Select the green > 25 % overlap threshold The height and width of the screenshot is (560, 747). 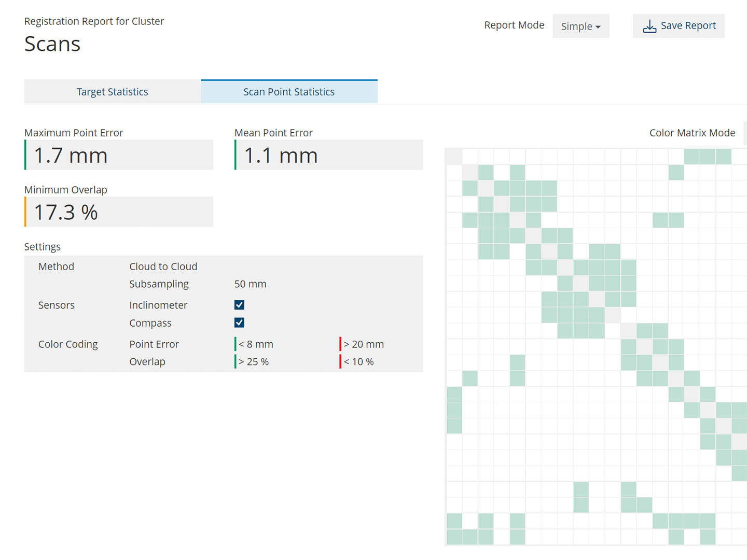pyautogui.click(x=254, y=362)
